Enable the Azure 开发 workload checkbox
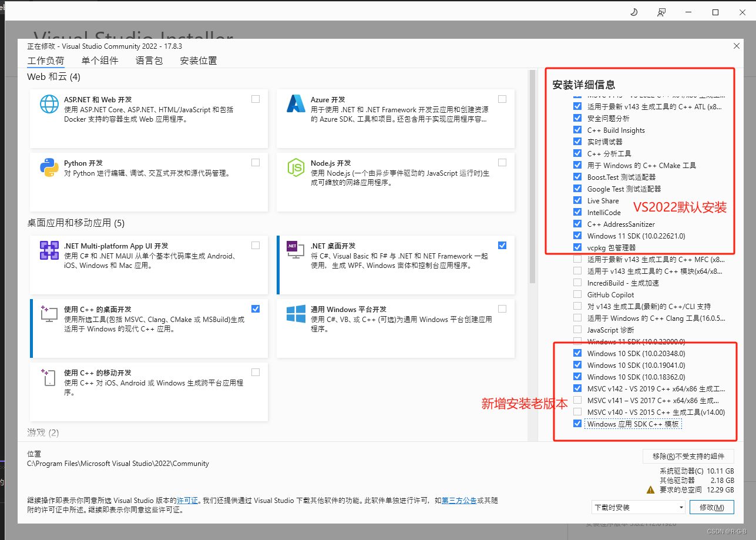 (x=502, y=99)
